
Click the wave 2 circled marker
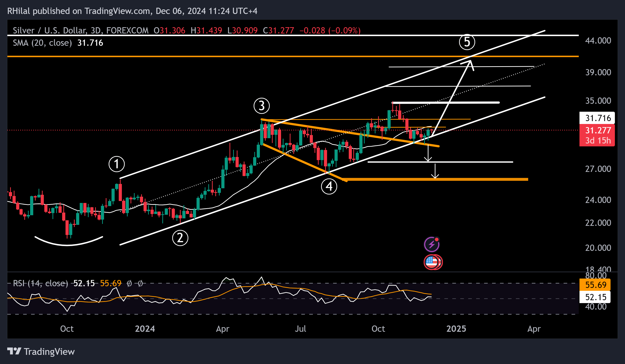[180, 238]
